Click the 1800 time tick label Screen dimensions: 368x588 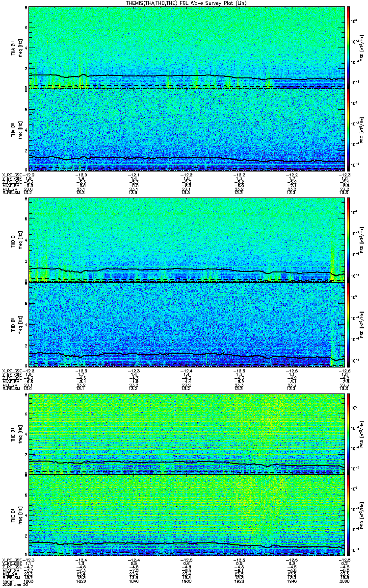29,581
